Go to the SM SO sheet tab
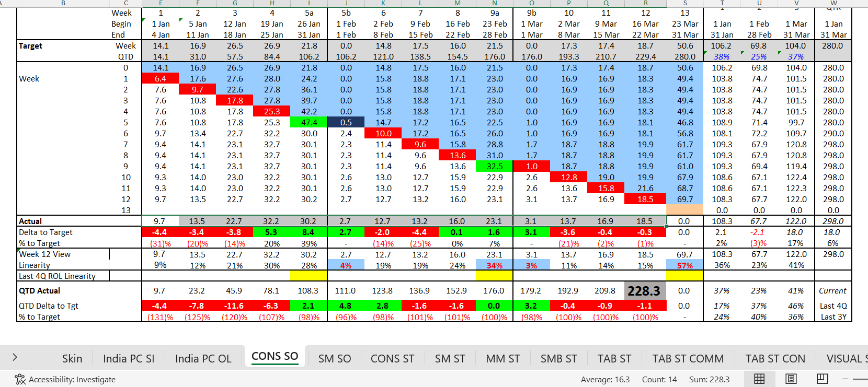Screen dimensions: 868x387 coord(335,358)
